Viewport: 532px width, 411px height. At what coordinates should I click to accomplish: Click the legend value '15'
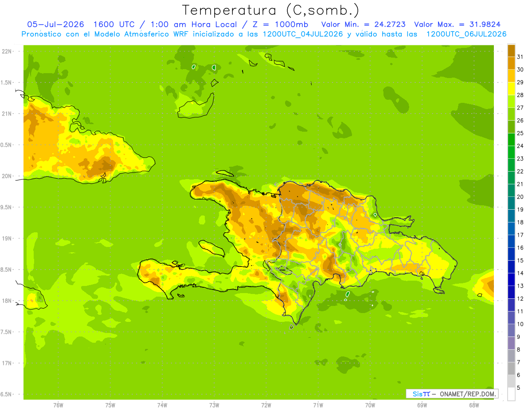pyautogui.click(x=520, y=261)
